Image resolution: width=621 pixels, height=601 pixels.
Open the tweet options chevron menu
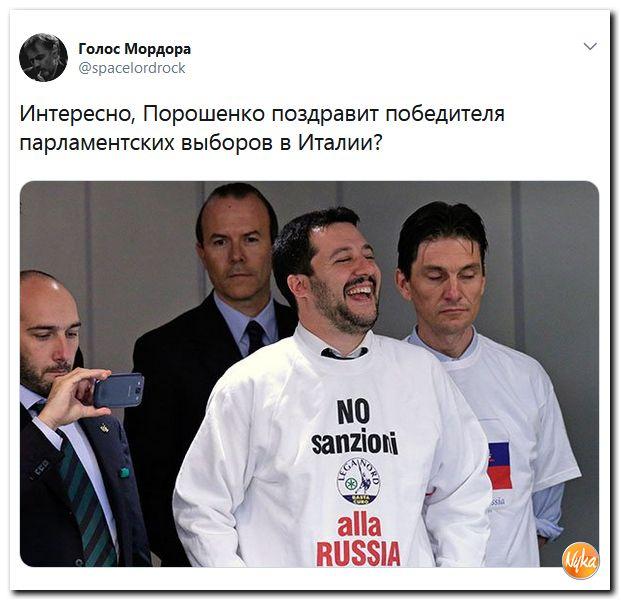click(590, 47)
